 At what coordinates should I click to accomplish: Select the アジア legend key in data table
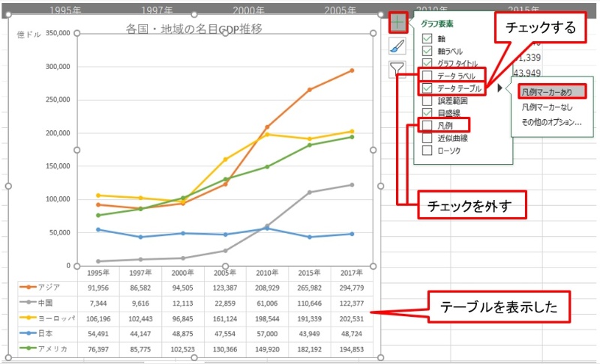(x=29, y=287)
